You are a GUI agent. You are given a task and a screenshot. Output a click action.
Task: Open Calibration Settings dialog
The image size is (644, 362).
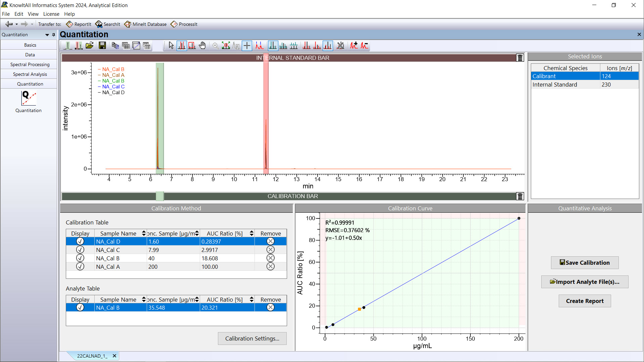click(x=252, y=339)
